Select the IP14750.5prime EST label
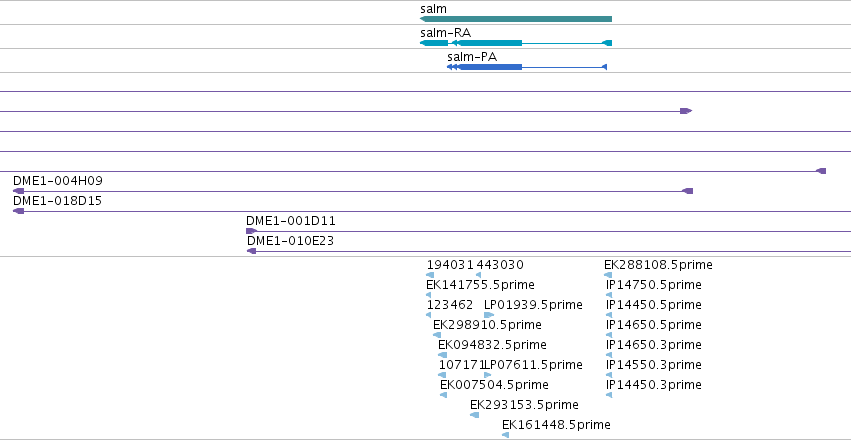Viewport: 851px width, 440px height. (653, 285)
